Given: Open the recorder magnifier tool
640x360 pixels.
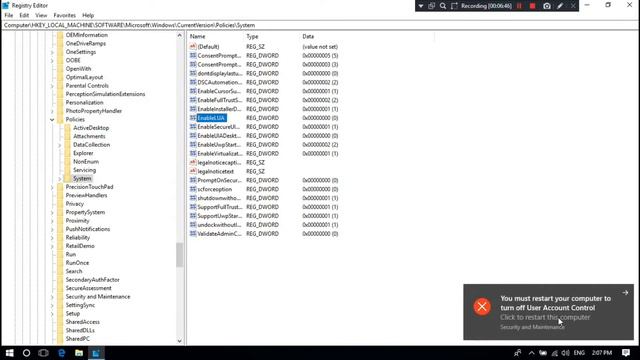Looking at the screenshot, I should 443,6.
